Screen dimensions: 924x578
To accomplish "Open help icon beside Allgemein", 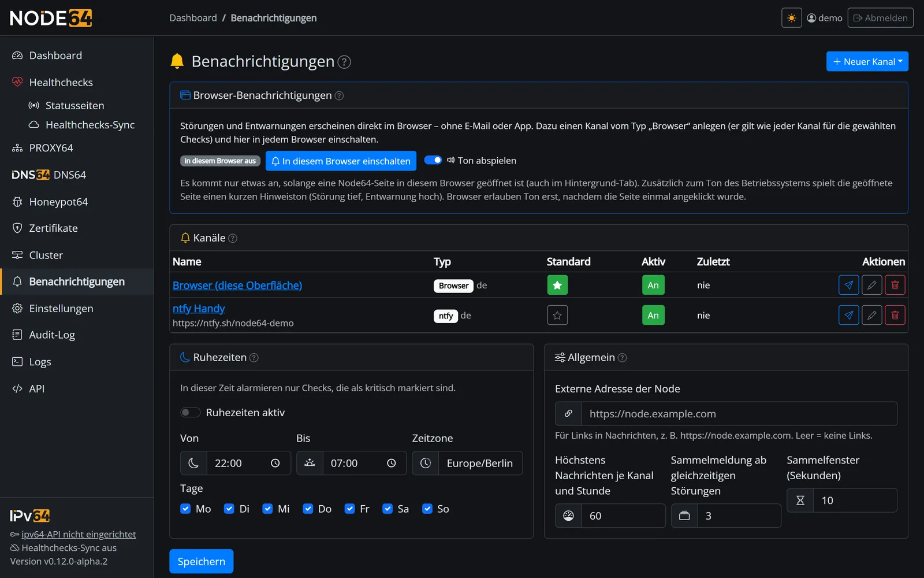I will (x=622, y=358).
